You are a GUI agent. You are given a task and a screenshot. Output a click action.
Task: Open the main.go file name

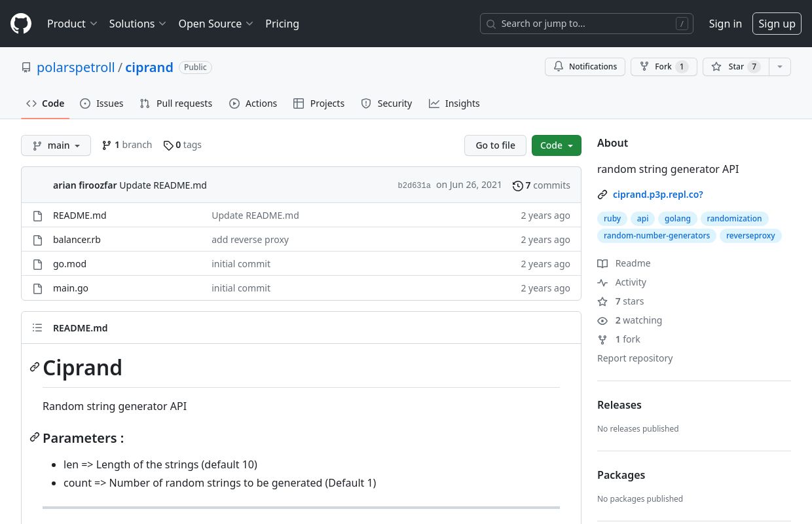[71, 288]
